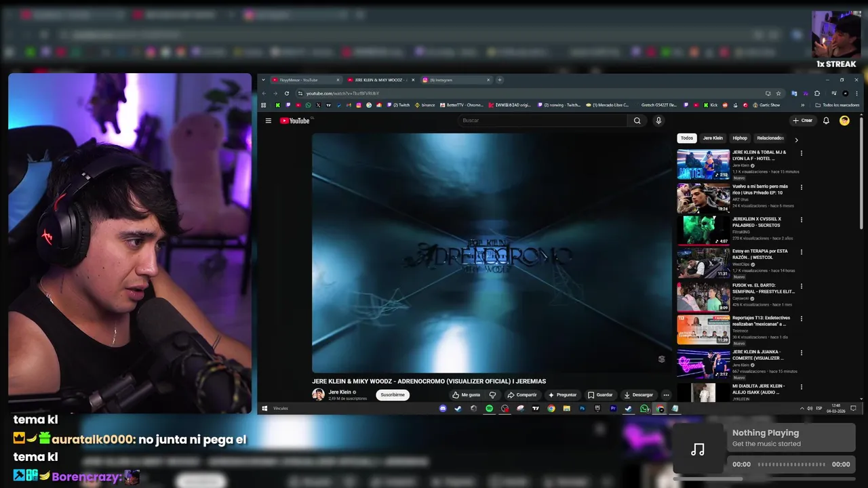This screenshot has height=488, width=868.
Task: Show hidden system tray icons
Action: pyautogui.click(x=802, y=408)
